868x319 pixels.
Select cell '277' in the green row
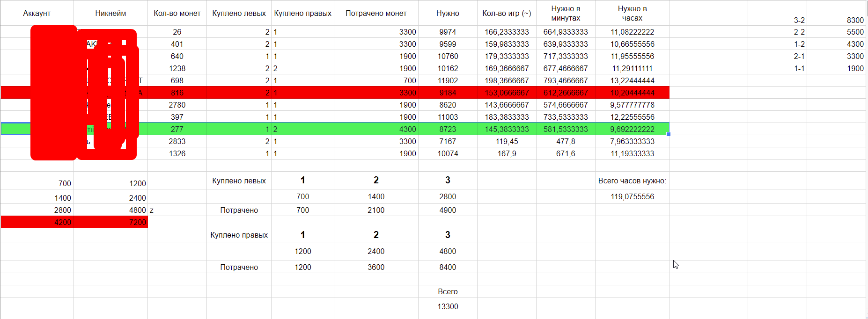click(177, 129)
